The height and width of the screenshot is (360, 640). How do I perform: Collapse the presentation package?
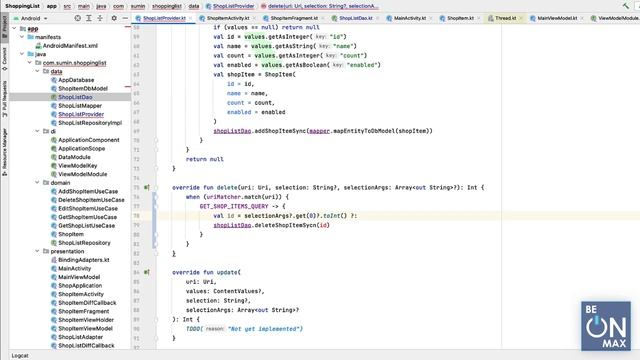[x=38, y=251]
